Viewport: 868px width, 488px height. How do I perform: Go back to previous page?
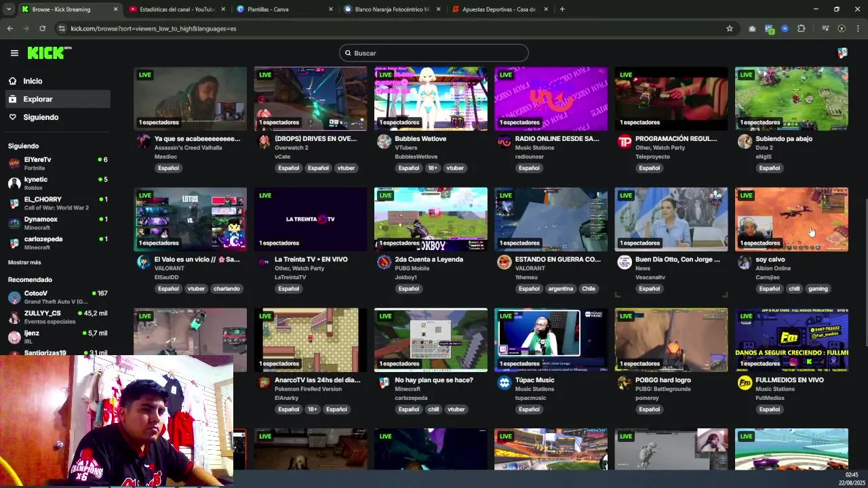pyautogui.click(x=9, y=28)
